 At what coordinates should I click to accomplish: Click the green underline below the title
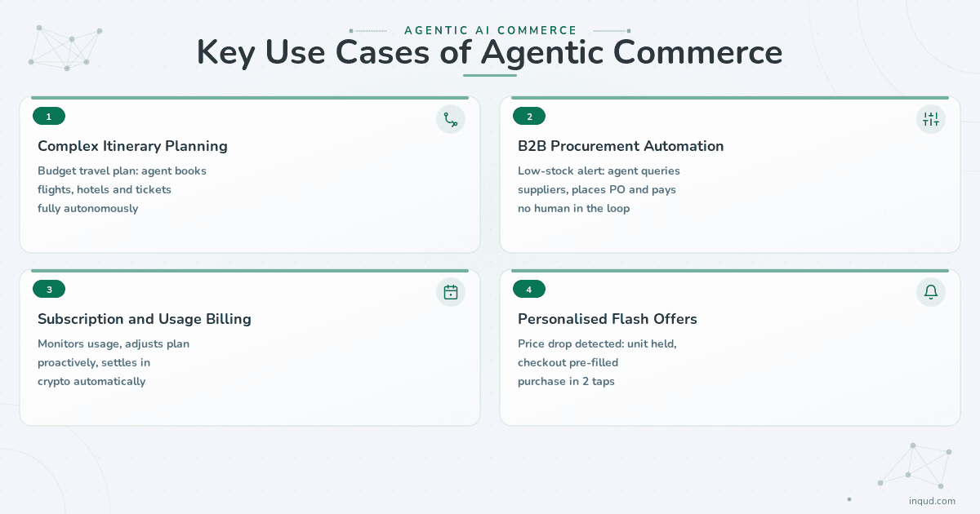490,76
